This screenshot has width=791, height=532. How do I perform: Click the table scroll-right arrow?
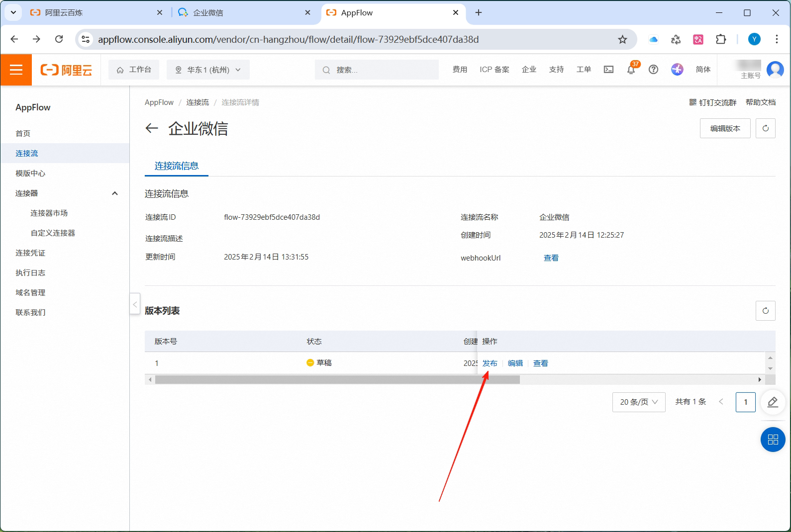(760, 380)
